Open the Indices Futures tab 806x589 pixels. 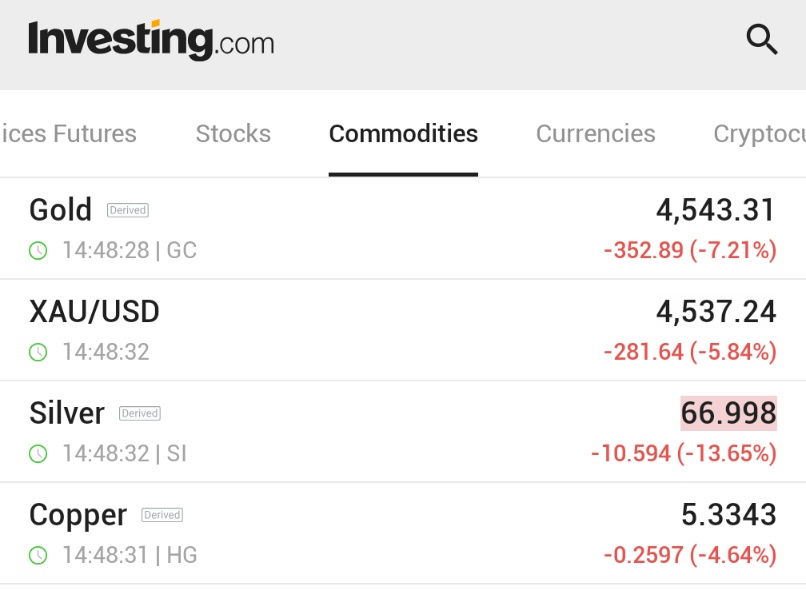coord(68,134)
